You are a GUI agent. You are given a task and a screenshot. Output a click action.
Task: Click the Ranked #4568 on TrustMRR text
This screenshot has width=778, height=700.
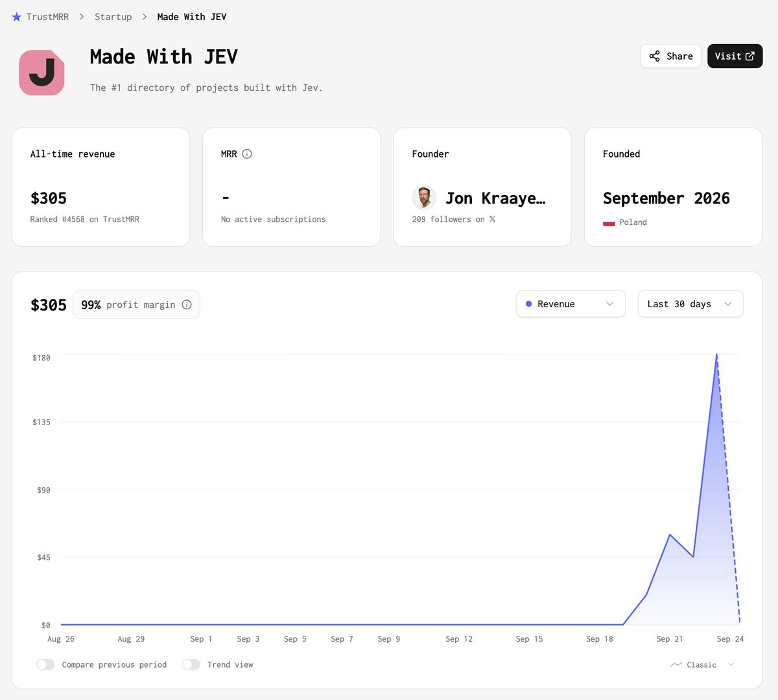[85, 219]
